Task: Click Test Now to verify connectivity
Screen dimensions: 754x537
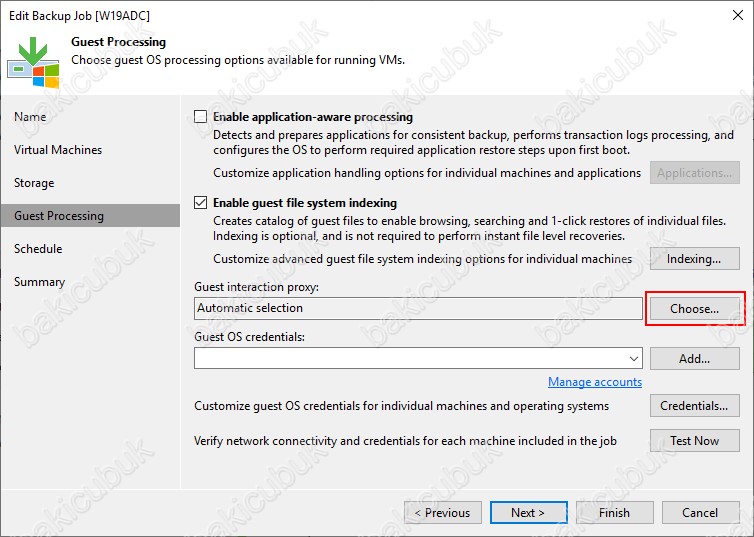Action: 694,440
